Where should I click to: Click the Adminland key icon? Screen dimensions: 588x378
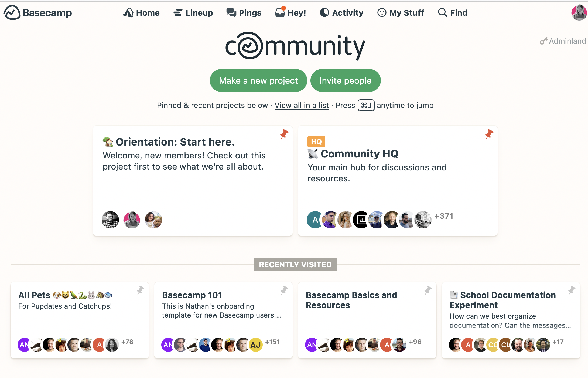pyautogui.click(x=544, y=41)
